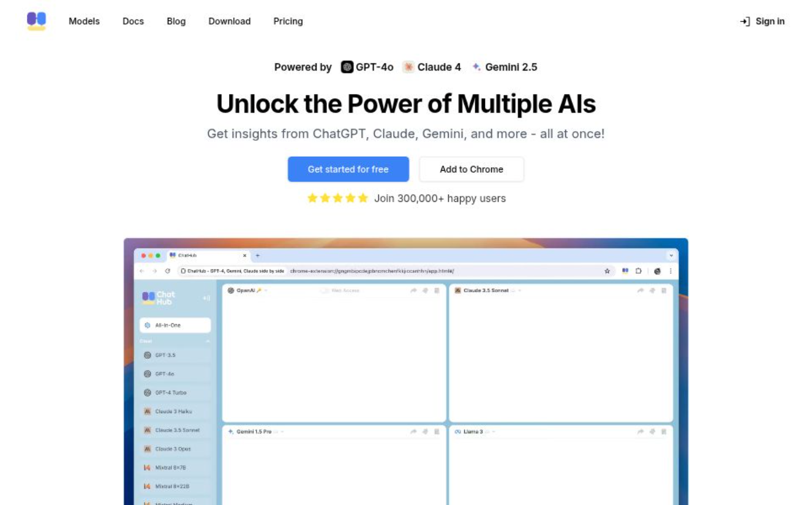Click the reload icon in the preview browser
812x505 pixels.
pyautogui.click(x=167, y=271)
